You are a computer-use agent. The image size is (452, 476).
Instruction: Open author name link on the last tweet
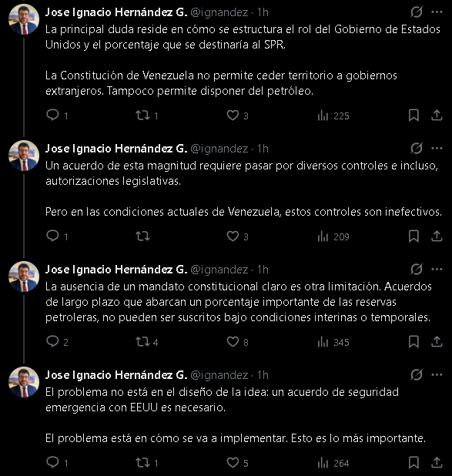(116, 375)
